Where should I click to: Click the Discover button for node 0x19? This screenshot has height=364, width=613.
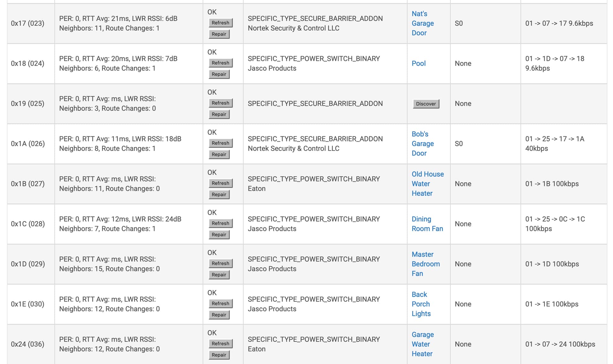click(x=426, y=104)
